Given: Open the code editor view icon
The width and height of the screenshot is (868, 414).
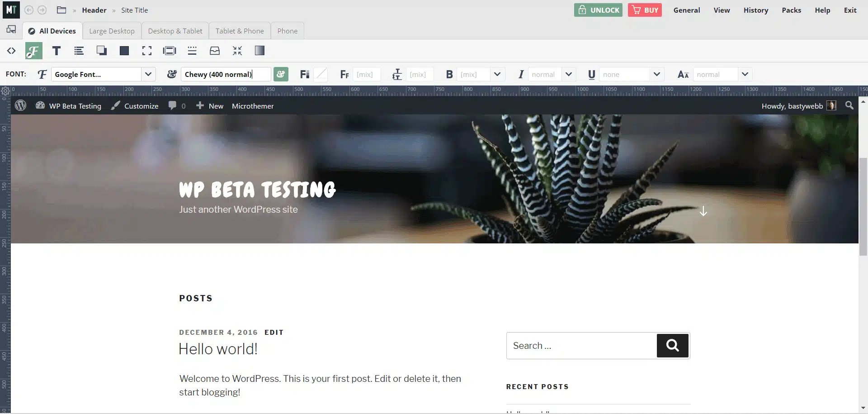Looking at the screenshot, I should pyautogui.click(x=11, y=51).
